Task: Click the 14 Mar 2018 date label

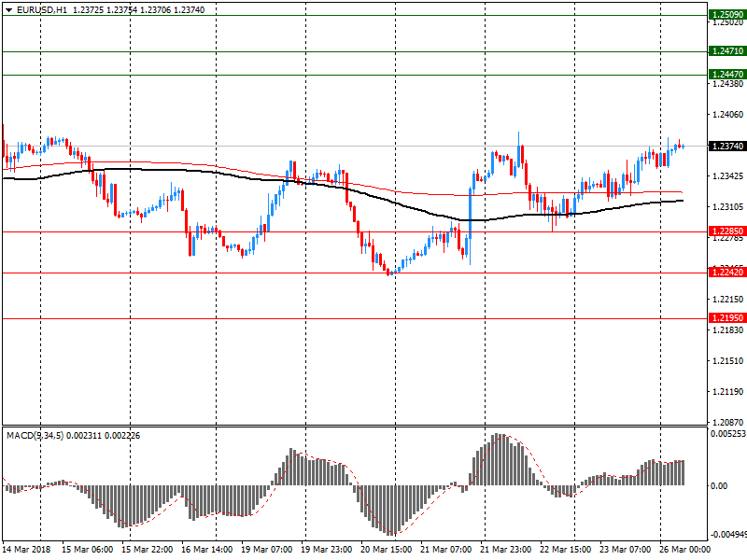Action: (x=29, y=550)
